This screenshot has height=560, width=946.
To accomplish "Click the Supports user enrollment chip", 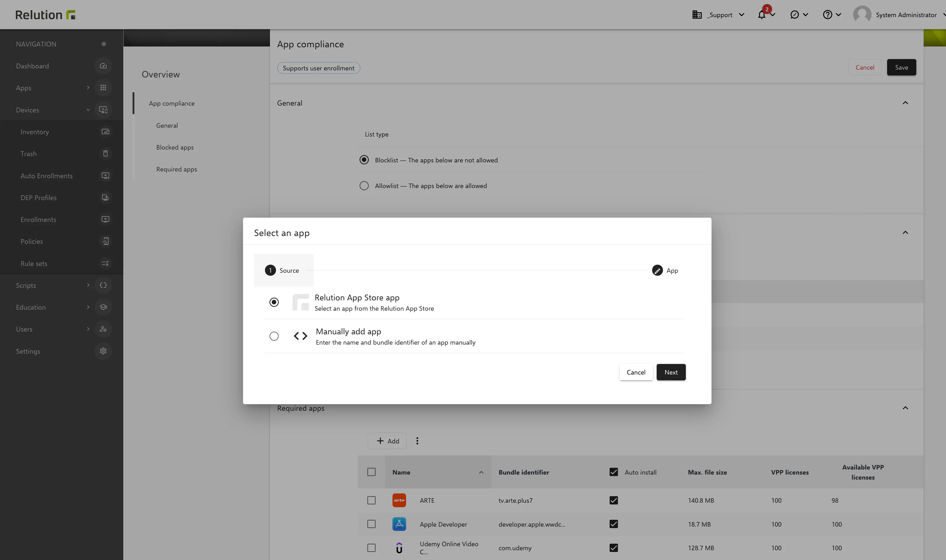I will click(318, 68).
